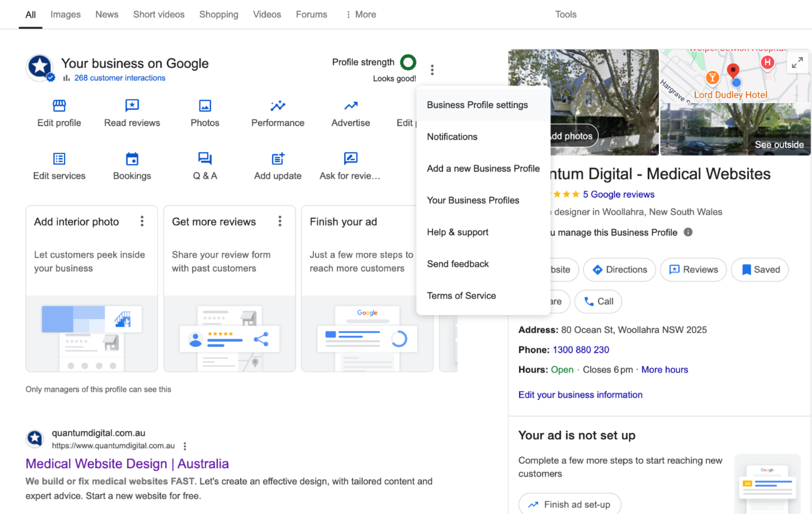Click Get more reviews card illustration

coord(229,334)
